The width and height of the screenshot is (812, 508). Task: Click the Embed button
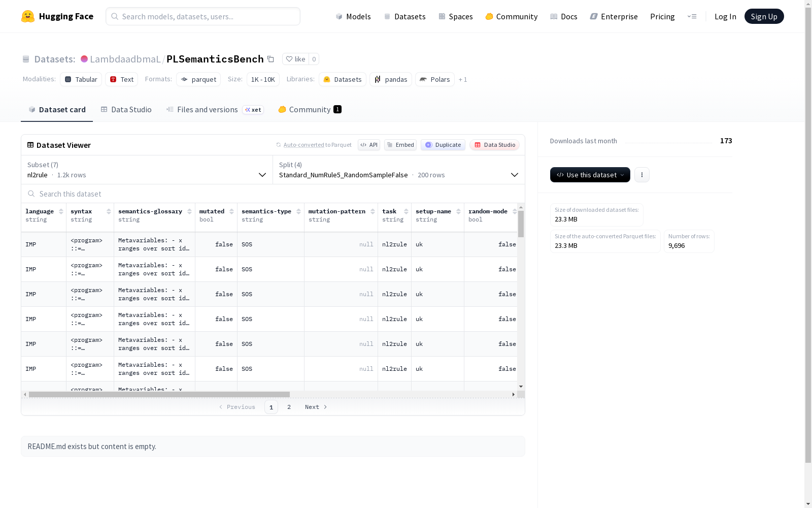point(400,145)
